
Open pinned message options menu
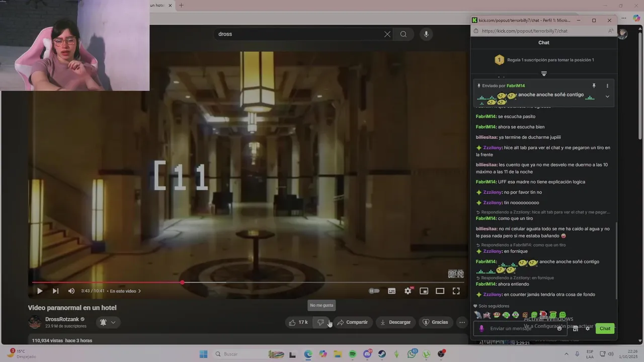point(607,86)
